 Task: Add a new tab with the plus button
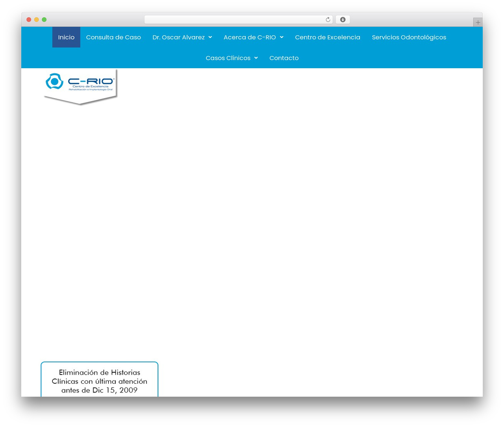pos(478,22)
